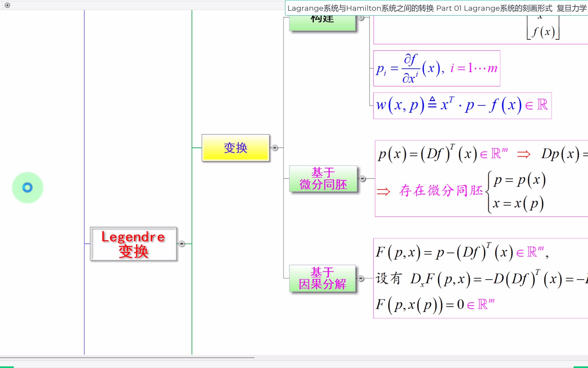
Task: Select the Legendre 变换 topic box
Action: coord(133,244)
